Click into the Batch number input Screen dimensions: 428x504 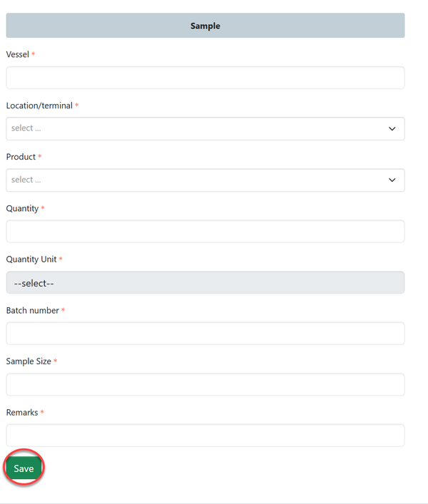[205, 334]
